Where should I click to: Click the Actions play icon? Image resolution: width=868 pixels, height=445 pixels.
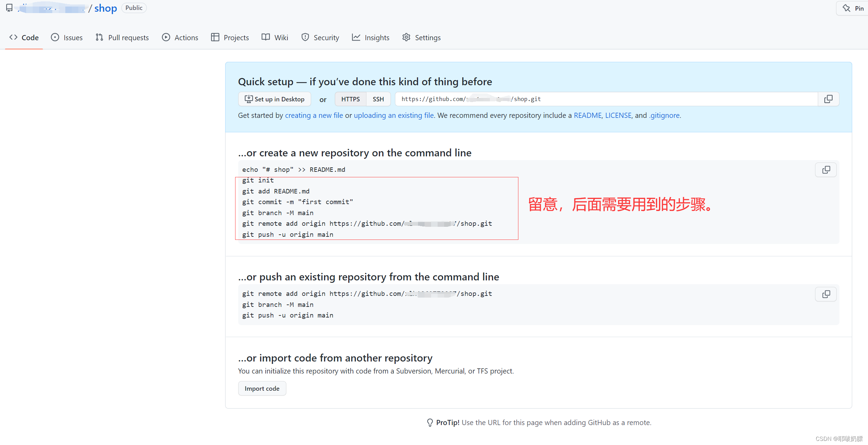click(x=166, y=37)
